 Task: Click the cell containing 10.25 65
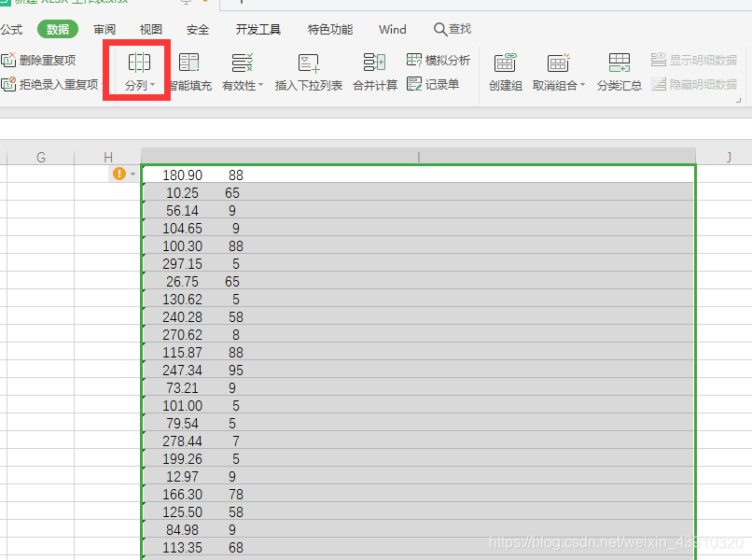(419, 192)
